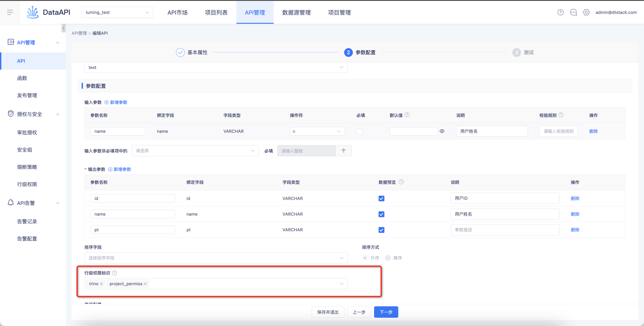
Task: Click the 保存并退出 button
Action: (x=328, y=312)
